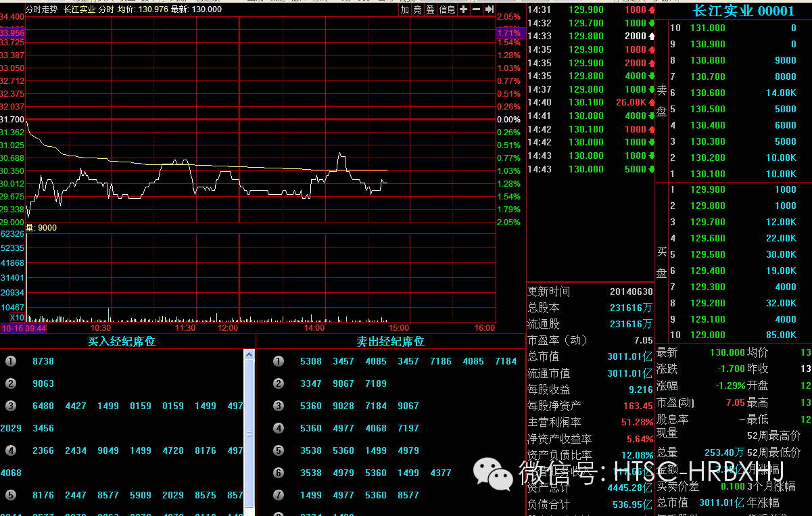This screenshot has width=812, height=516.
Task: Click the plus zoom-in icon above chart
Action: [x=463, y=9]
